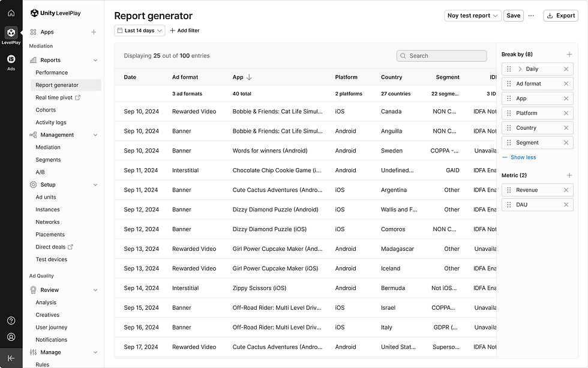The image size is (588, 368).
Task: Select the Zippy Scissors (iOS) cell
Action: (x=259, y=288)
